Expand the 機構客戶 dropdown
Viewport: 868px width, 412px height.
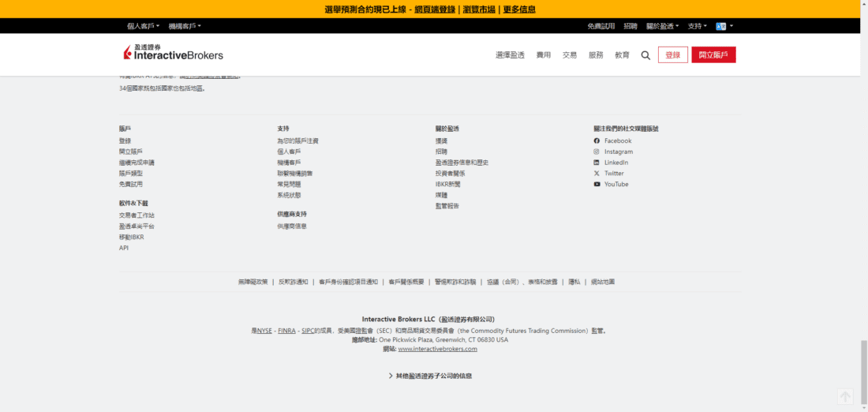185,26
